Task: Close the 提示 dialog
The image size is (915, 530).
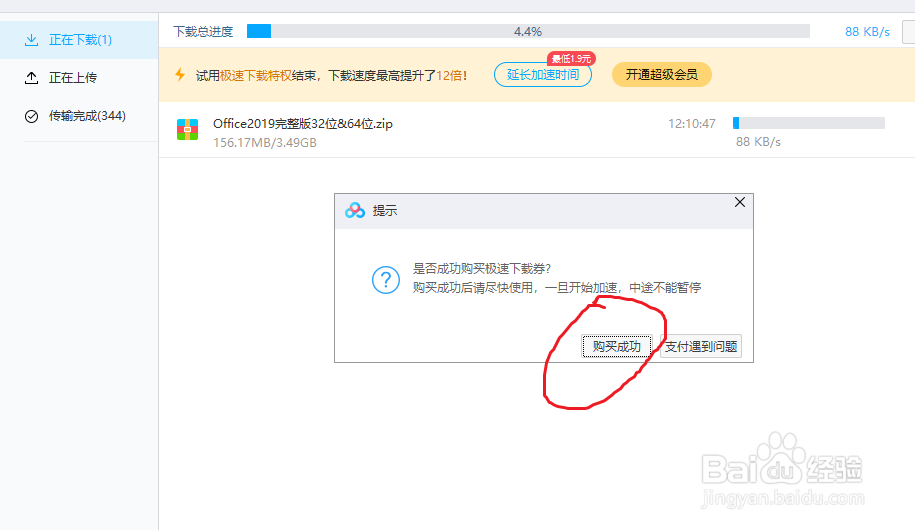Action: 740,202
